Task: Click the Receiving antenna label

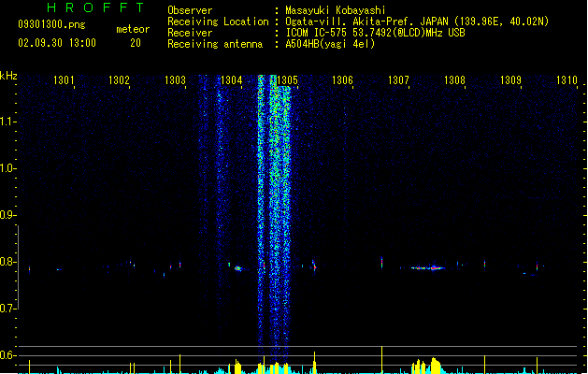Action: tap(215, 44)
